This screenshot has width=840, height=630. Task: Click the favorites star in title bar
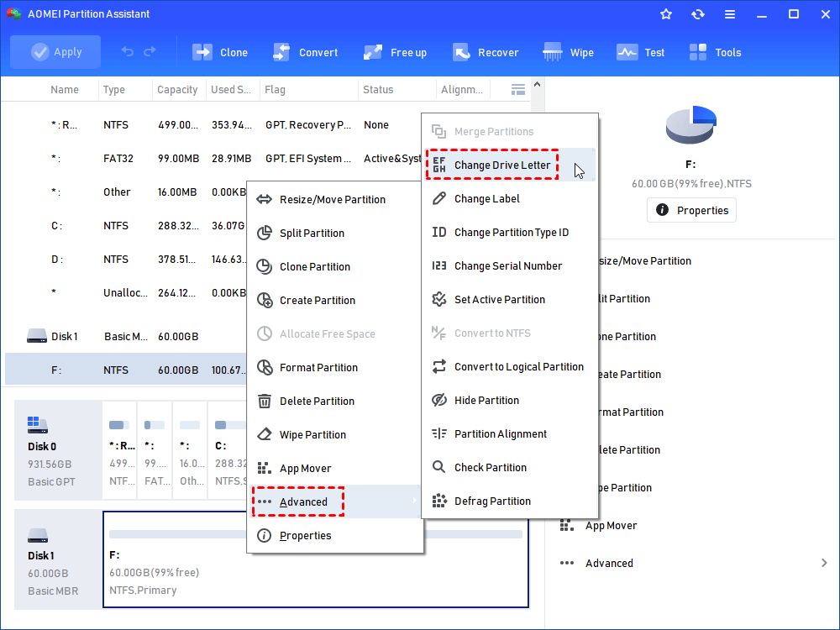pyautogui.click(x=666, y=14)
